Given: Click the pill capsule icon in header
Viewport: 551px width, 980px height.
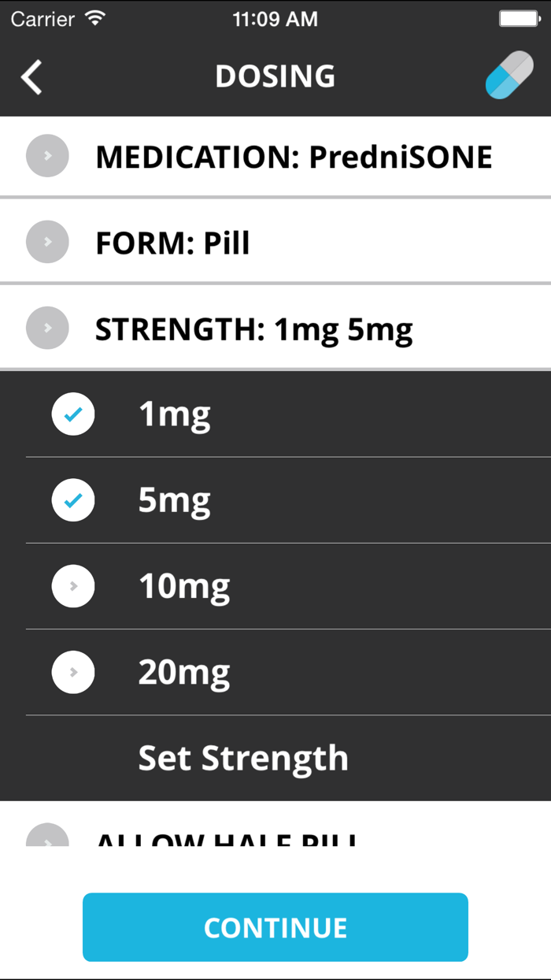Looking at the screenshot, I should [509, 75].
